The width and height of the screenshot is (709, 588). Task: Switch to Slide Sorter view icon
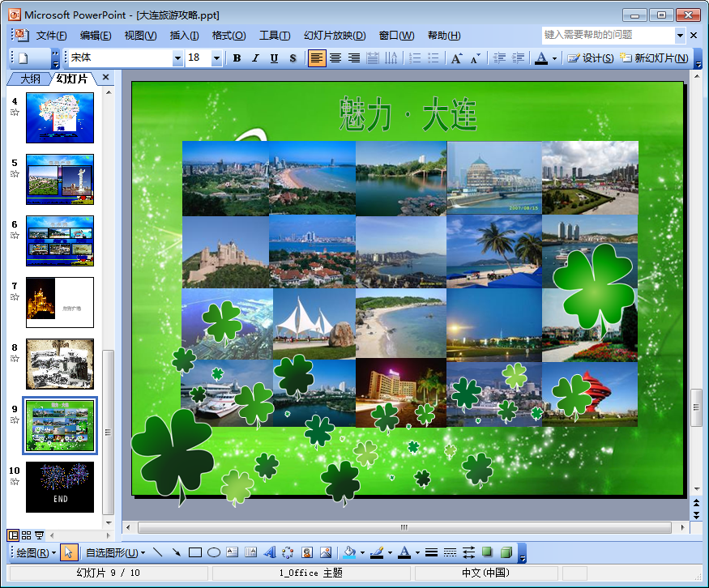(x=26, y=535)
